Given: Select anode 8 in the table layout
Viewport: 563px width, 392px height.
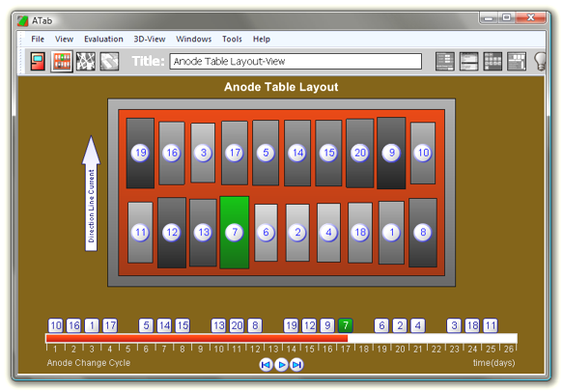Looking at the screenshot, I should pyautogui.click(x=423, y=233).
